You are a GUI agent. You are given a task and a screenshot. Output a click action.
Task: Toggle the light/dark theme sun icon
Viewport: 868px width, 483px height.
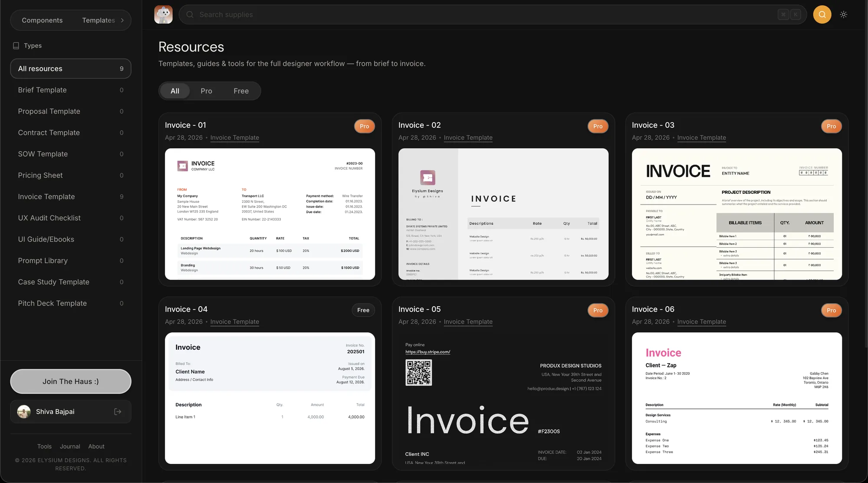[x=843, y=14]
